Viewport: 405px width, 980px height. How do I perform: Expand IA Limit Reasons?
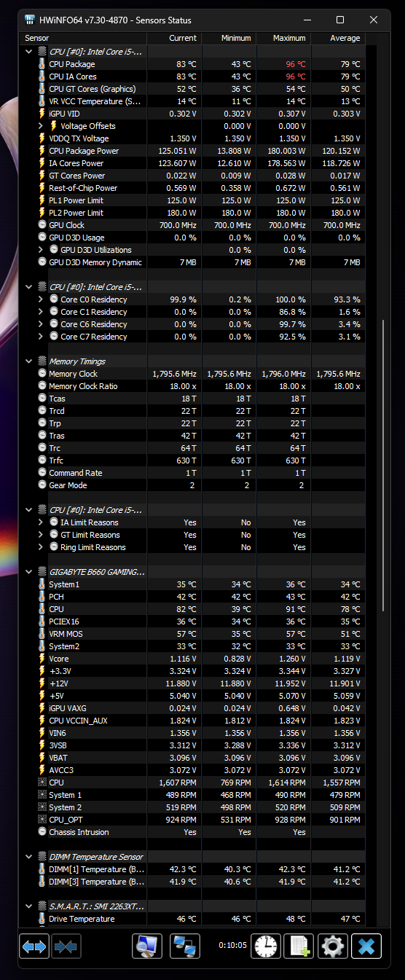click(41, 522)
